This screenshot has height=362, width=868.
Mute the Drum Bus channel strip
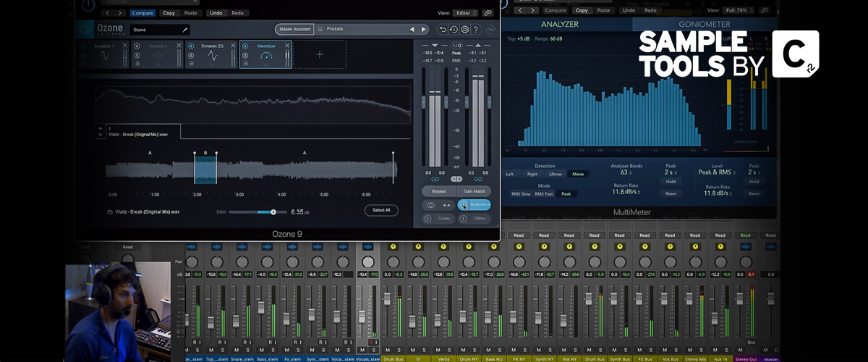(387, 351)
